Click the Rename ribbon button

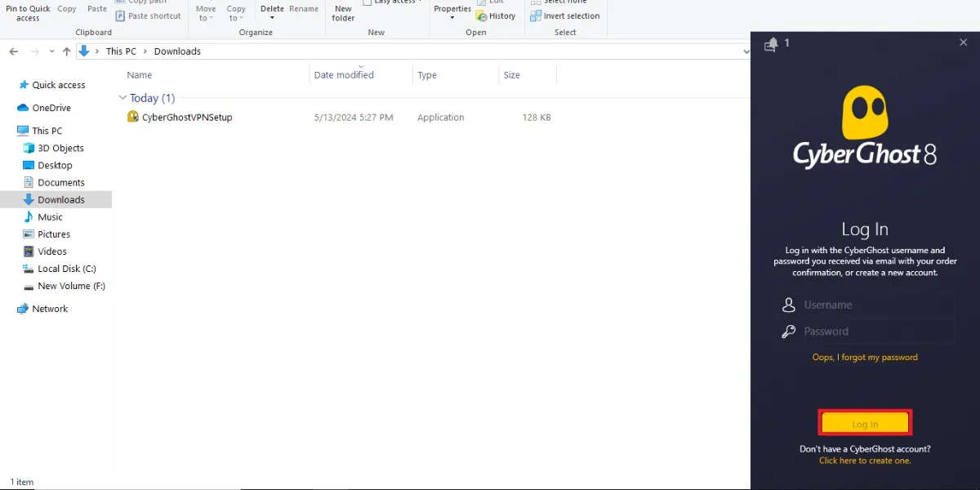click(x=304, y=9)
